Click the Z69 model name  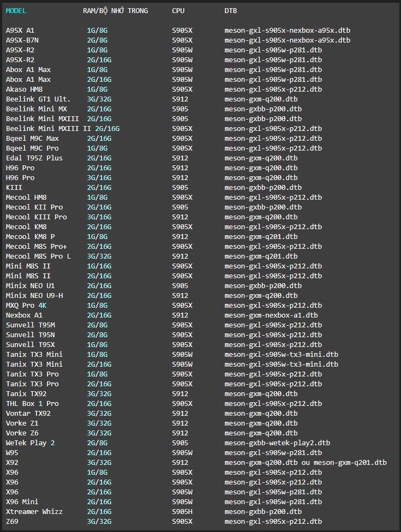(x=12, y=522)
